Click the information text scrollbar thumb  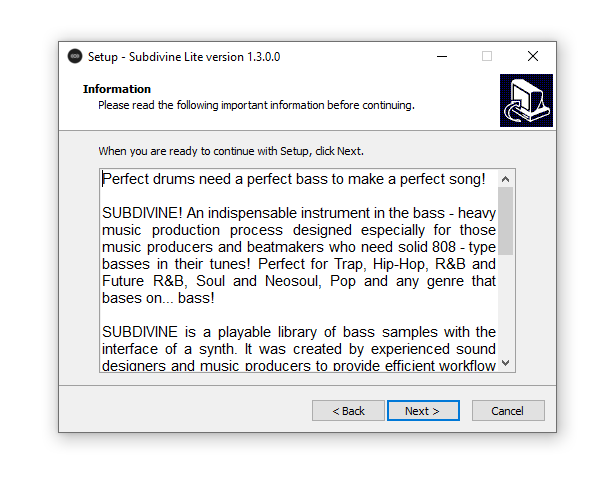505,221
